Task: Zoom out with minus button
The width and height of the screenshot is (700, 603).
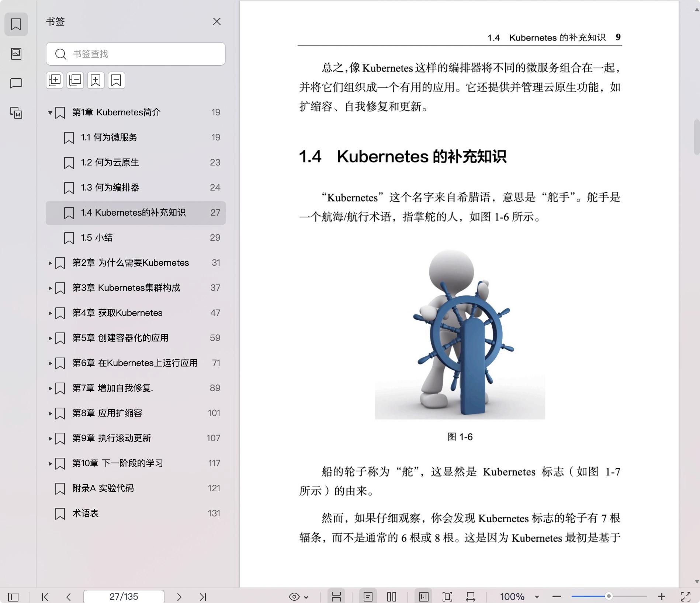Action: pos(557,597)
